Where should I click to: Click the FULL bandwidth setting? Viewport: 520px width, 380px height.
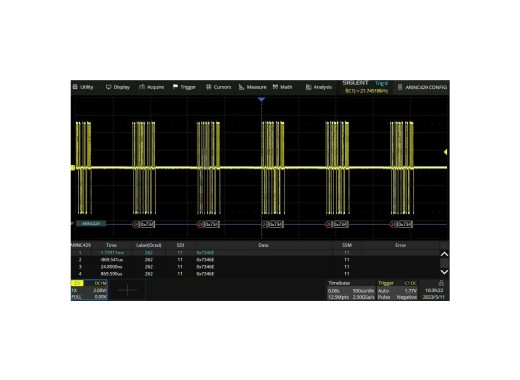pyautogui.click(x=76, y=297)
